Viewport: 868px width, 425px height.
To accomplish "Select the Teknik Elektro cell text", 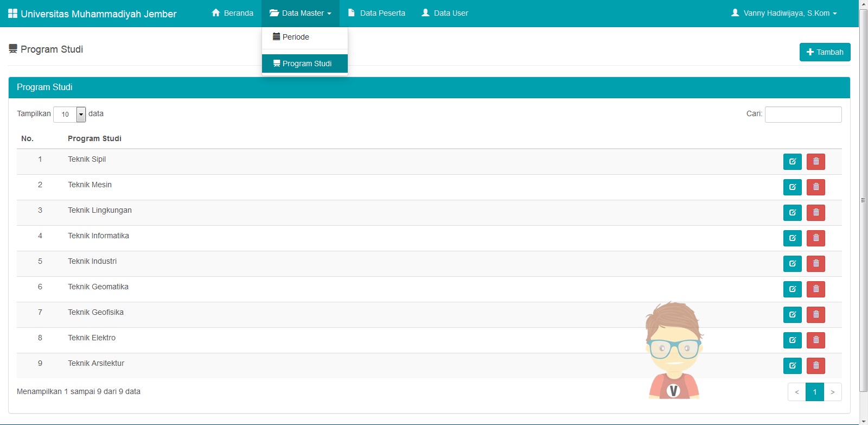I will [x=92, y=338].
